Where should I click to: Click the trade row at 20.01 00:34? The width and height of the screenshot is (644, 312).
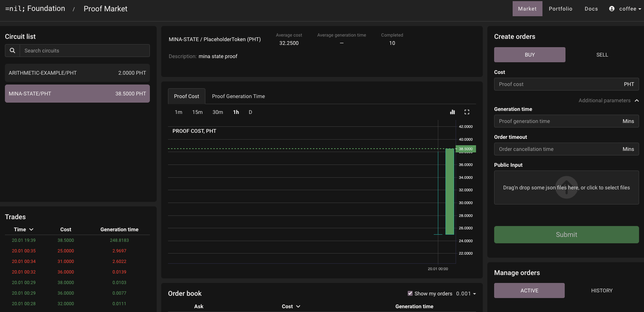(x=77, y=261)
